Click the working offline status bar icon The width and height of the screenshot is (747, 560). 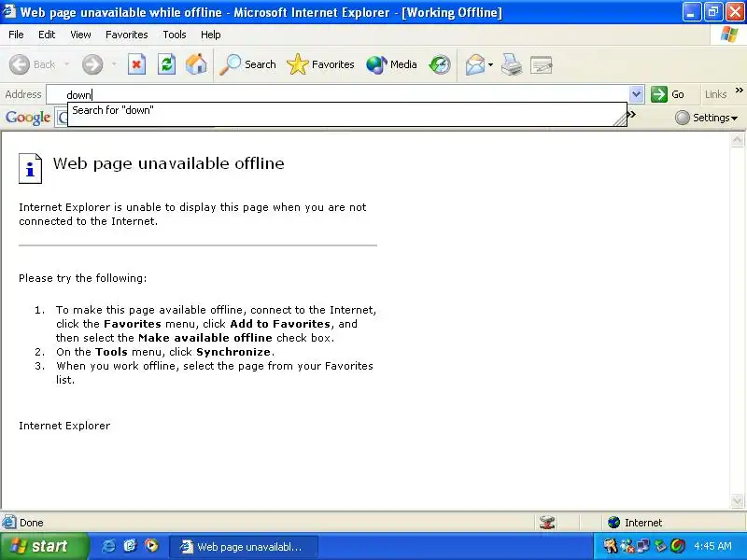coord(547,523)
